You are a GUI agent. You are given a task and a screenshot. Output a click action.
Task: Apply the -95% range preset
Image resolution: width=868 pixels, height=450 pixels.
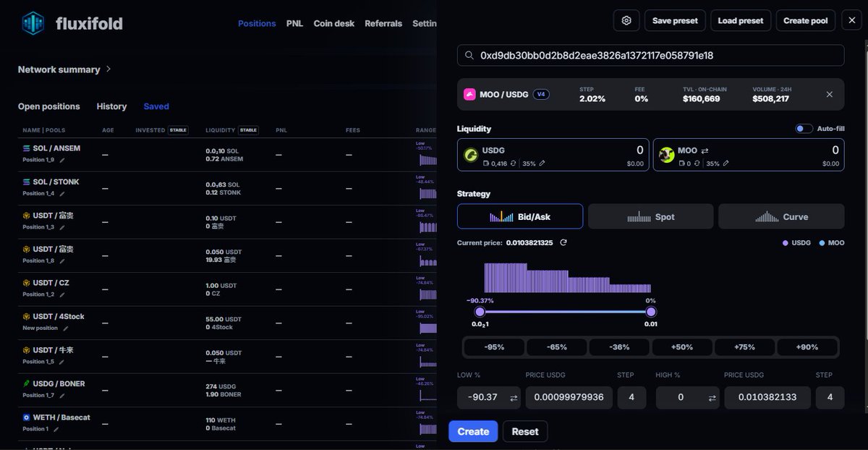(494, 347)
